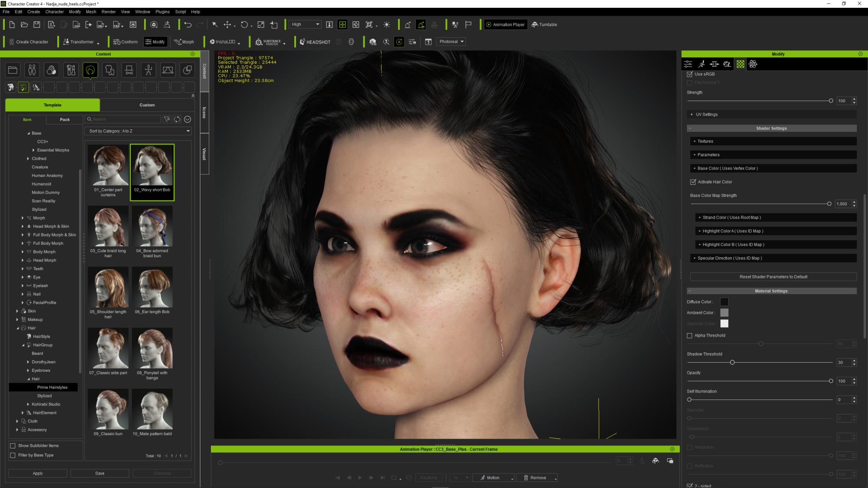This screenshot has width=868, height=488.
Task: Open Skin category spheres icon
Action: 51,70
